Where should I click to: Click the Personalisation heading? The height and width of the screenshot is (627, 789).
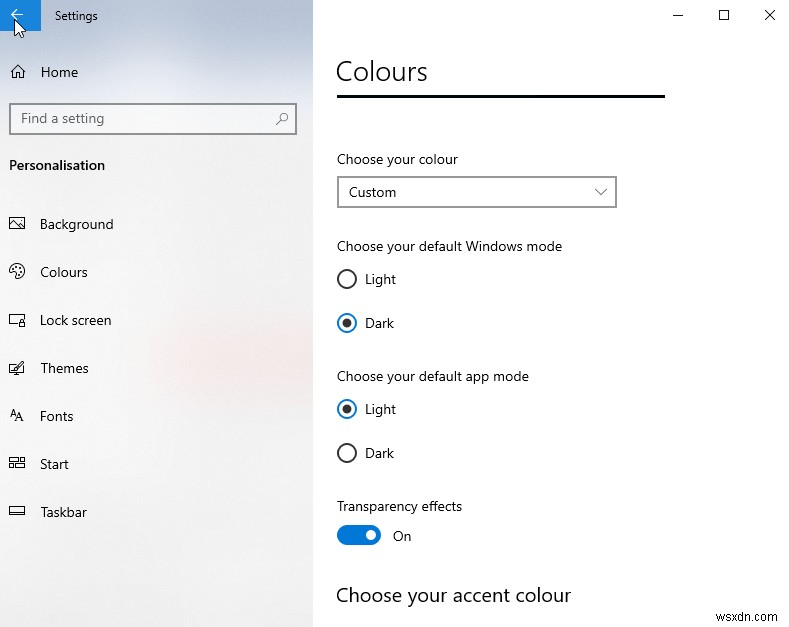pyautogui.click(x=57, y=165)
